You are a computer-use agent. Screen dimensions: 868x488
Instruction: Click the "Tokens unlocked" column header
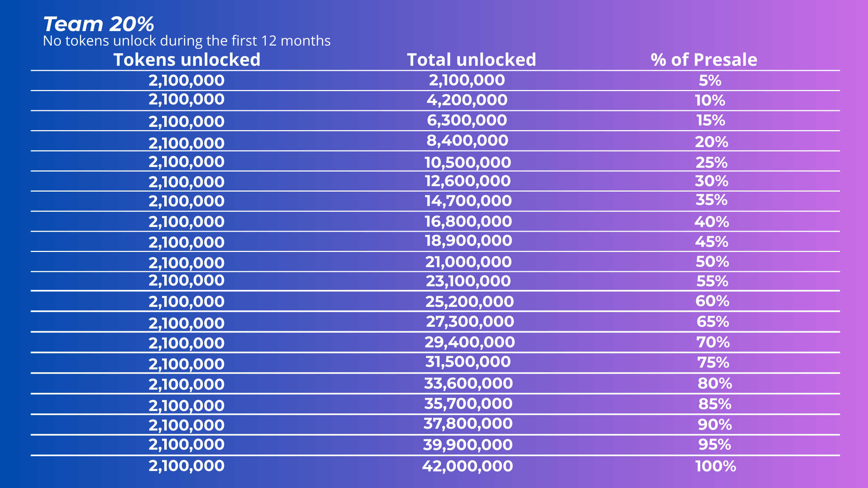click(x=187, y=60)
